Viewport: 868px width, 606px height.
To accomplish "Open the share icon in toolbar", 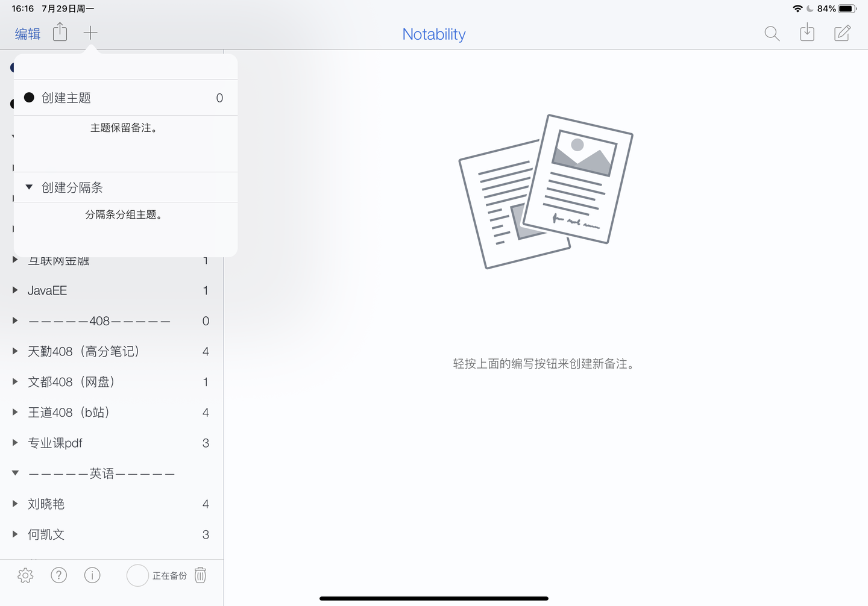I will pyautogui.click(x=60, y=32).
